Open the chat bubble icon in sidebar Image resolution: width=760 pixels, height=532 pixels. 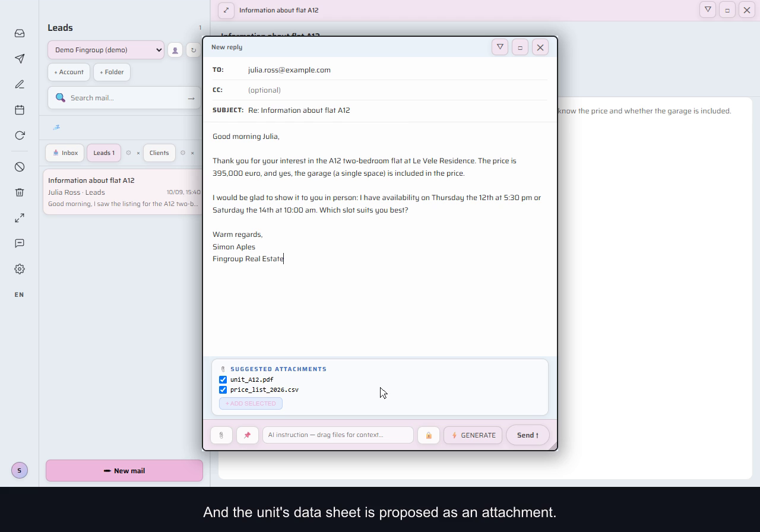(x=20, y=243)
